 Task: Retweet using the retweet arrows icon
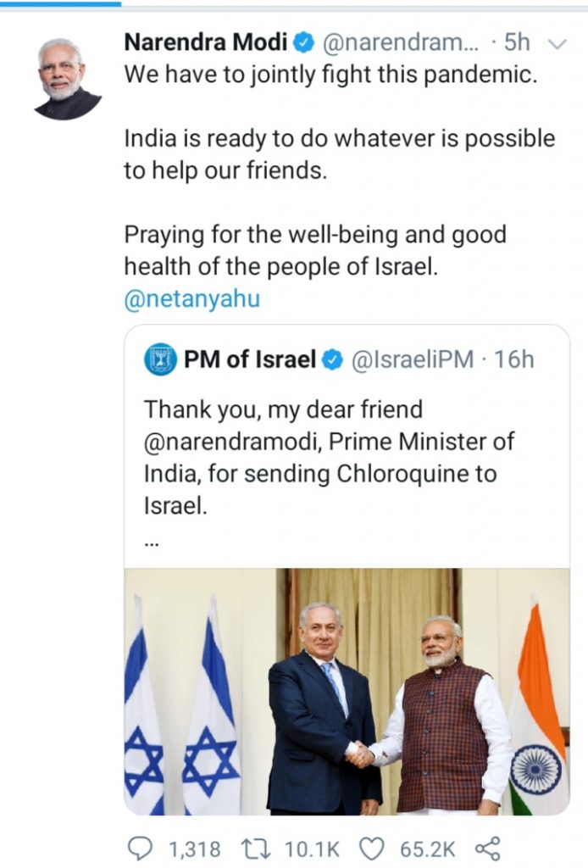255,848
